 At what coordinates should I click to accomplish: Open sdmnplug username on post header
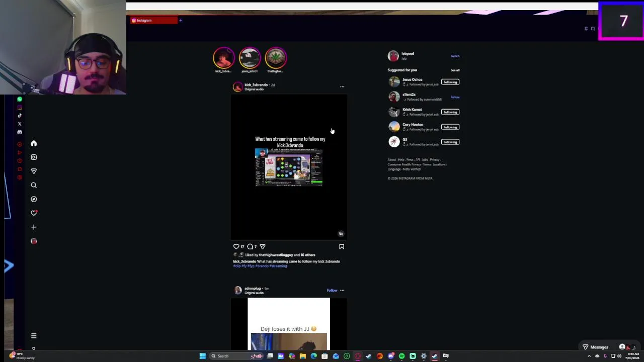(253, 289)
